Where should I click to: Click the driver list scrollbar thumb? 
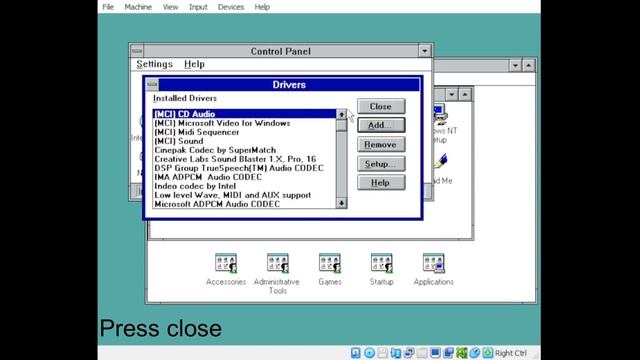point(342,125)
